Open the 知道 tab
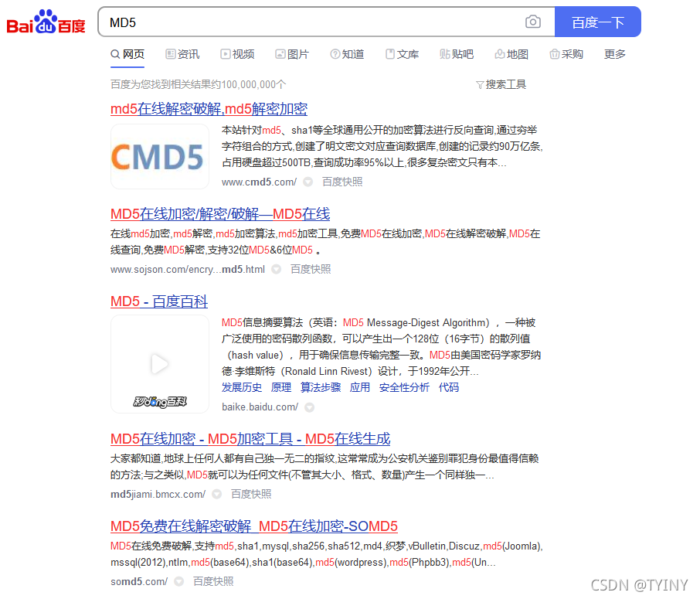The width and height of the screenshot is (700, 599). (x=353, y=54)
